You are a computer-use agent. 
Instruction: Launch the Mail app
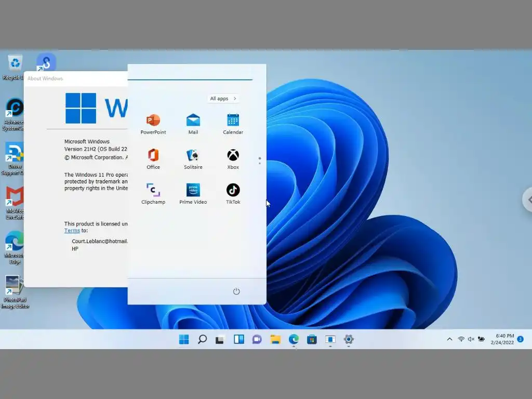pos(193,124)
